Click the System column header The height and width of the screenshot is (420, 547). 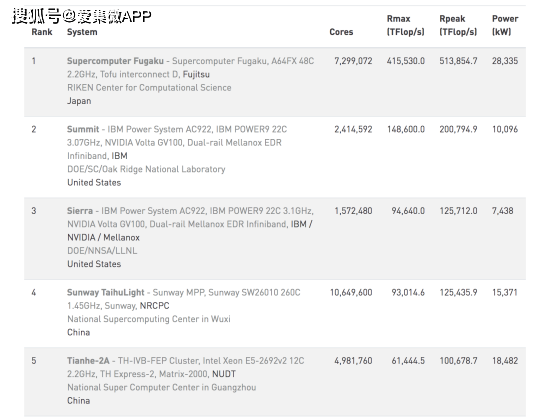click(x=82, y=32)
